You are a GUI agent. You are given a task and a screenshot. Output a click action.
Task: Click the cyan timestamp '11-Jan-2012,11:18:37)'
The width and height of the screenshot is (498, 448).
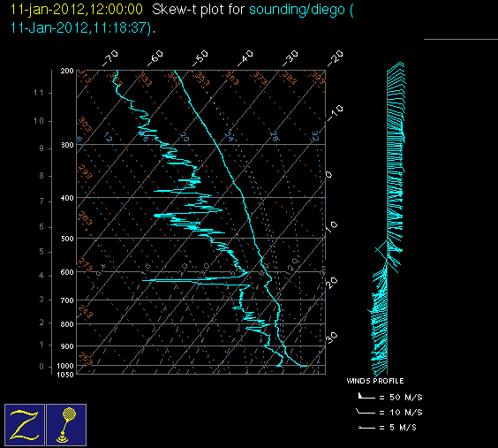click(x=80, y=27)
